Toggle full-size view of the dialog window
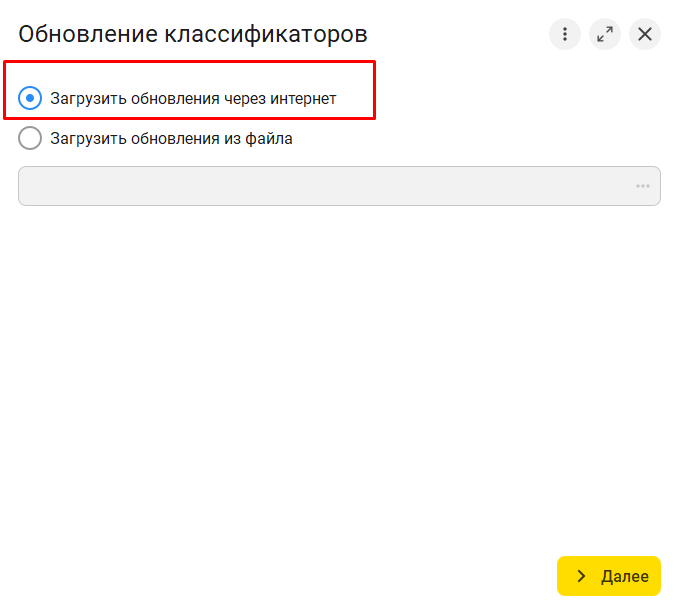 pyautogui.click(x=604, y=34)
